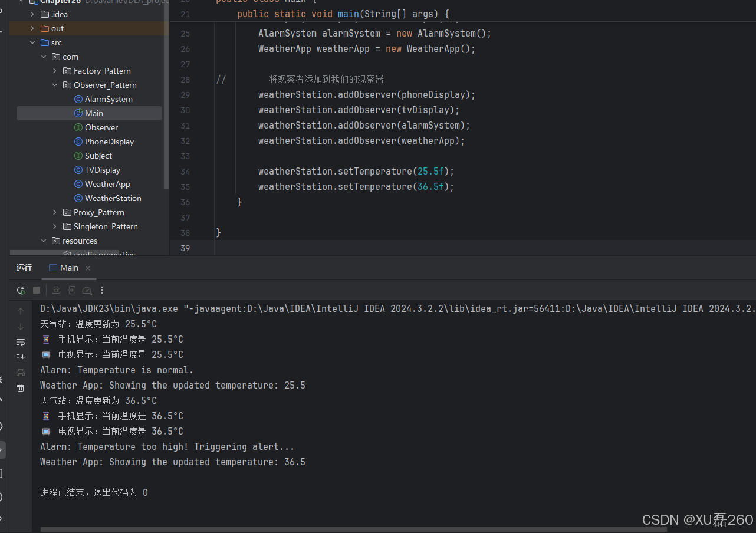Click the Observer interface icon
Screen dimensions: 756x533
pyautogui.click(x=78, y=127)
